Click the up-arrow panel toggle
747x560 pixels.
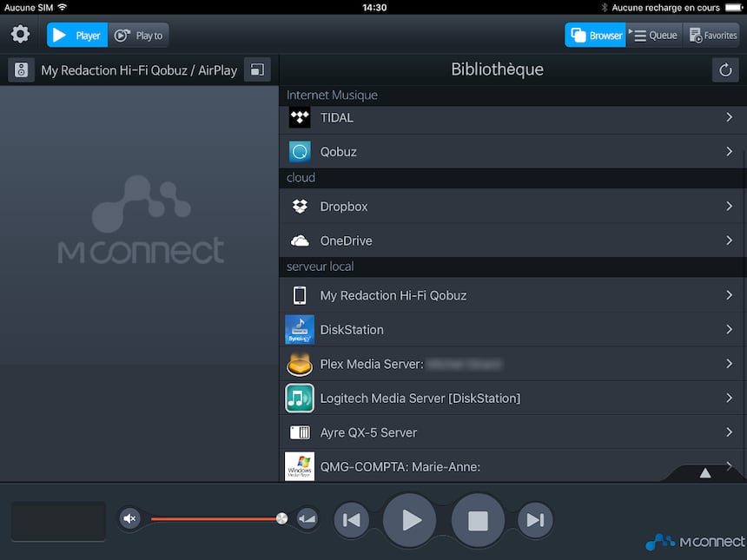click(705, 473)
